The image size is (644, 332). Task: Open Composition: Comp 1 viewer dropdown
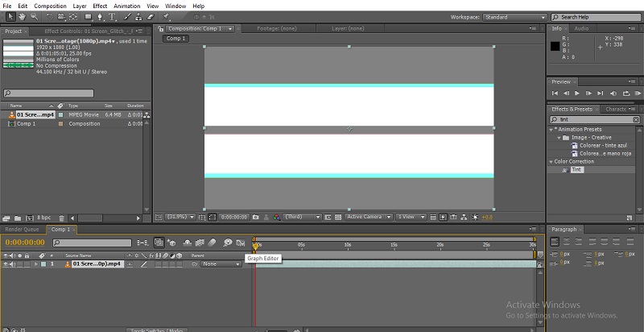click(230, 29)
